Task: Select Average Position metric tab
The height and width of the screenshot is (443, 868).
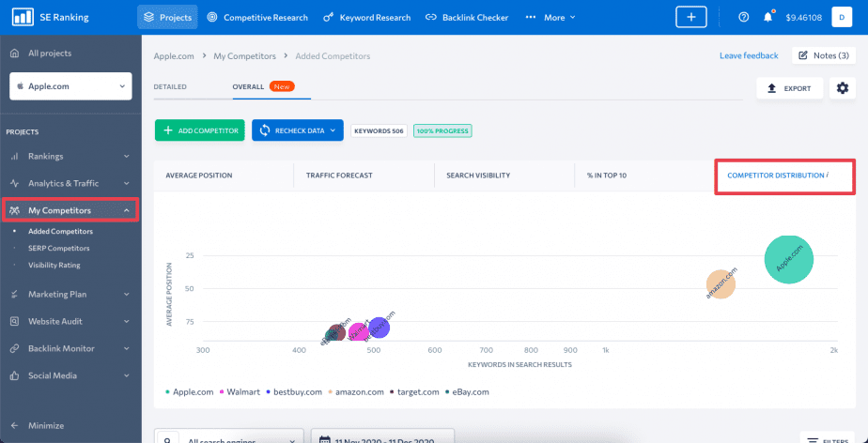Action: (199, 176)
